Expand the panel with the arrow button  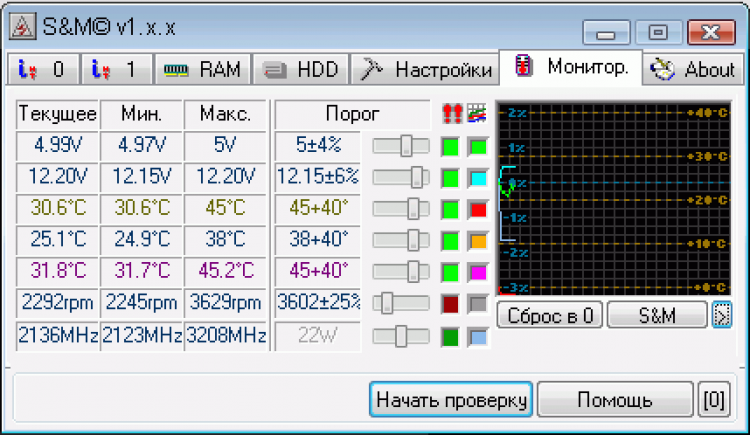[x=721, y=315]
